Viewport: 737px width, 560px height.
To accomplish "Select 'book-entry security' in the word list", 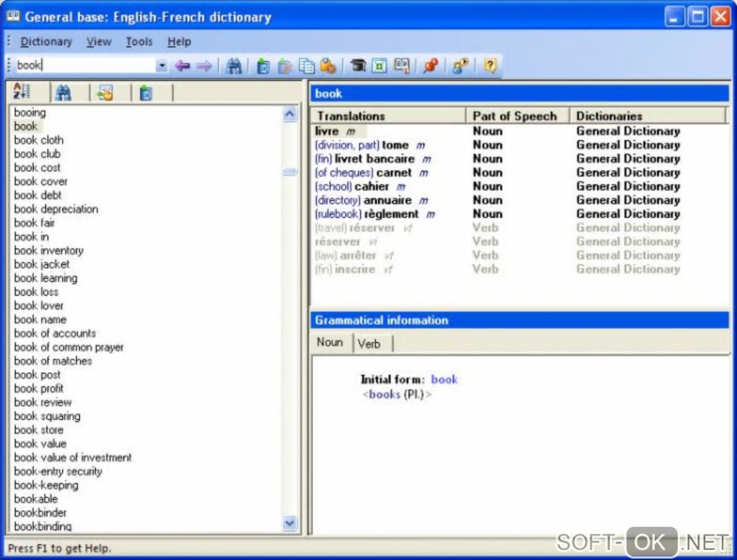I will click(x=58, y=471).
